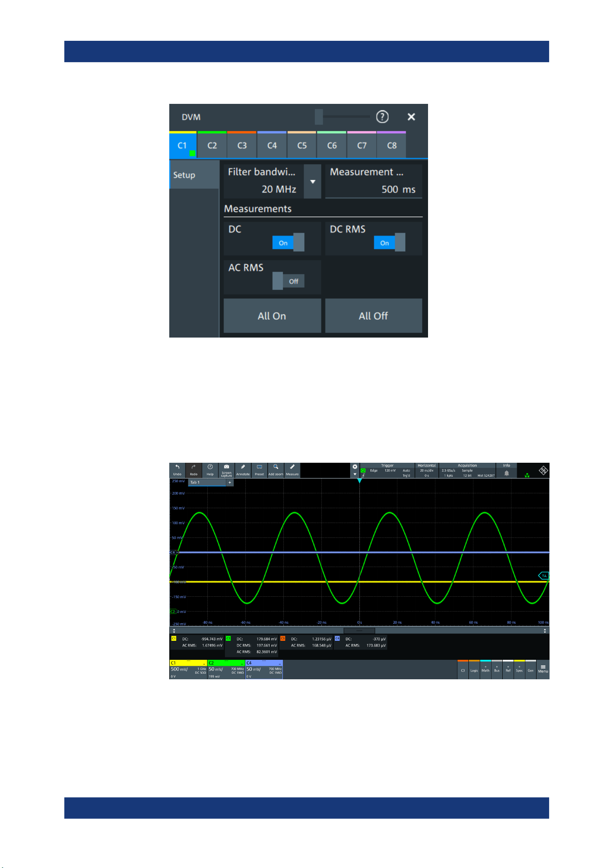
Task: Select the C4 DVM result box
Action: pos(360,642)
